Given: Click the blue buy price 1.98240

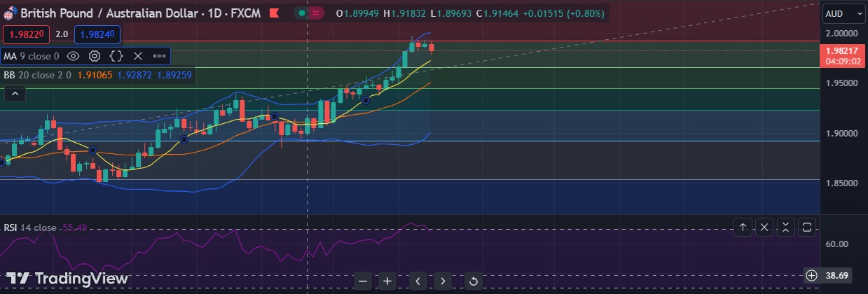Looking at the screenshot, I should pos(99,34).
